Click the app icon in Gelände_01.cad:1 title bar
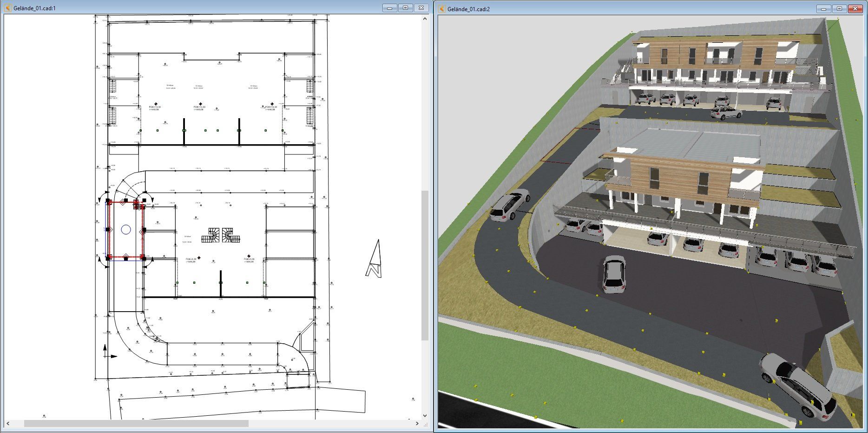 tap(8, 8)
